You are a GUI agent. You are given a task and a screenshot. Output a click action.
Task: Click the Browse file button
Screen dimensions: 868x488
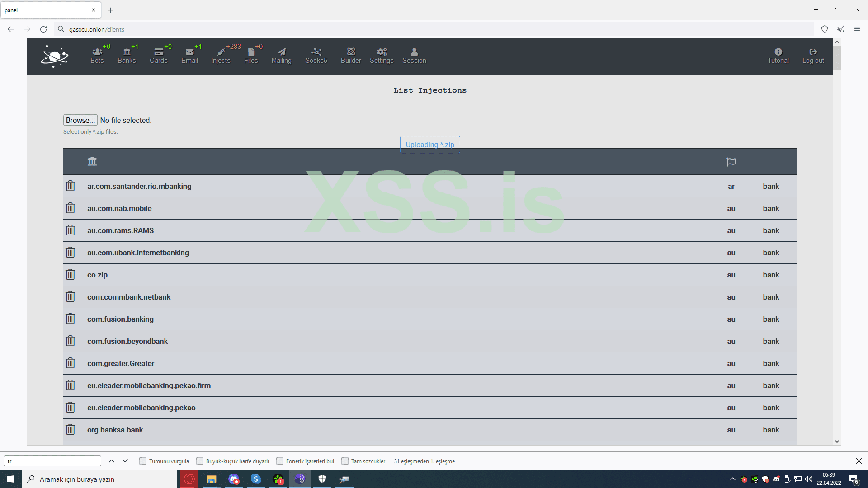tap(80, 120)
